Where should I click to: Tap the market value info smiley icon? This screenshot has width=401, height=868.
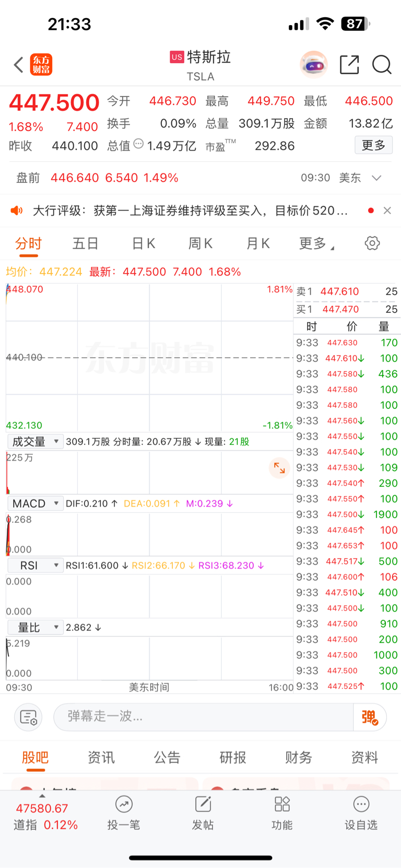tap(138, 144)
